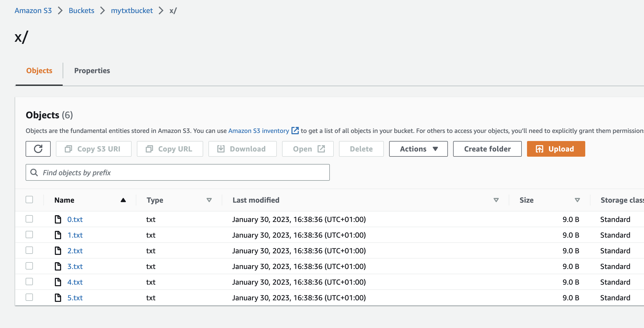644x328 pixels.
Task: Click the upload icon on the orange Upload button
Action: 539,149
